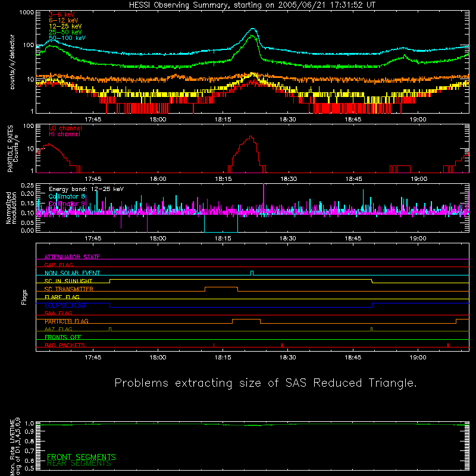The image size is (476, 476).
Task: Click the LO channel legend label
Action: (x=65, y=128)
